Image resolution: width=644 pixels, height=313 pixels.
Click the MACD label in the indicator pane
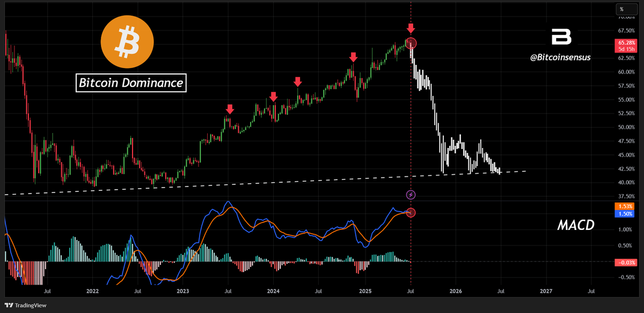tap(576, 225)
